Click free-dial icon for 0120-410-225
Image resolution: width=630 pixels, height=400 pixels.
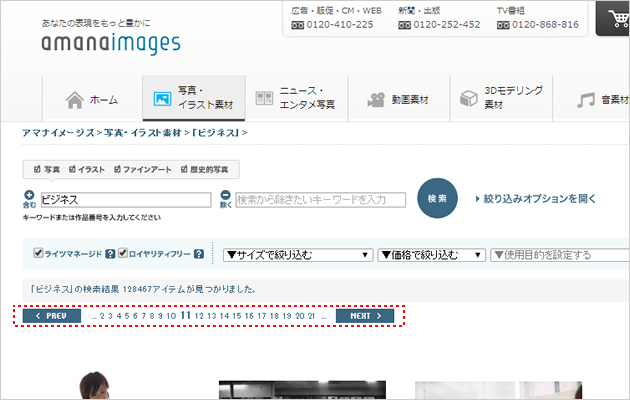tap(297, 25)
